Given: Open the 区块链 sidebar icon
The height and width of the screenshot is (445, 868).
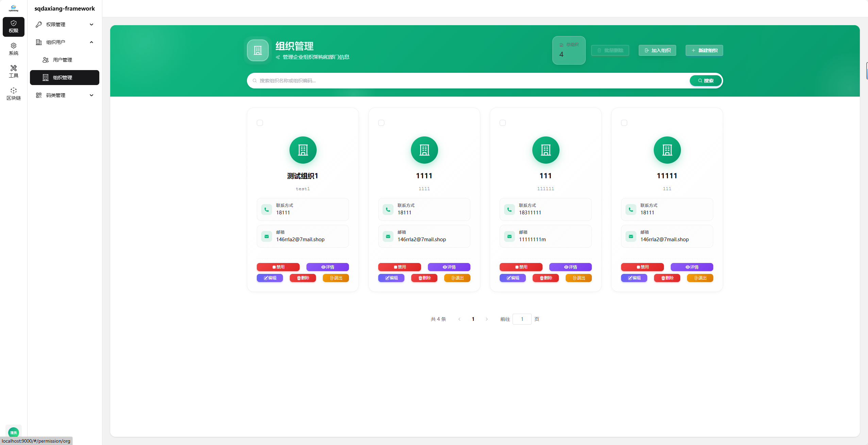Looking at the screenshot, I should click(x=13, y=93).
